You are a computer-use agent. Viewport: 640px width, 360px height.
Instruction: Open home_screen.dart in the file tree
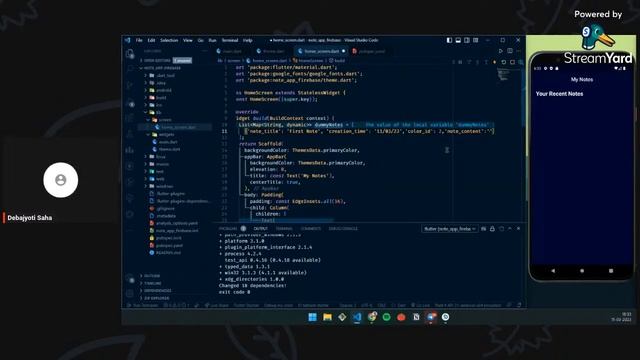(179, 127)
